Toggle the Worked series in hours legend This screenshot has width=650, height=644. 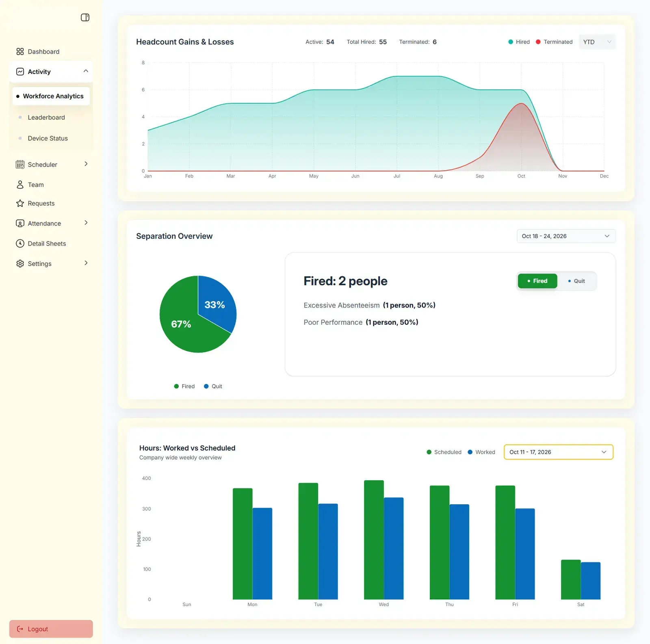pyautogui.click(x=481, y=452)
